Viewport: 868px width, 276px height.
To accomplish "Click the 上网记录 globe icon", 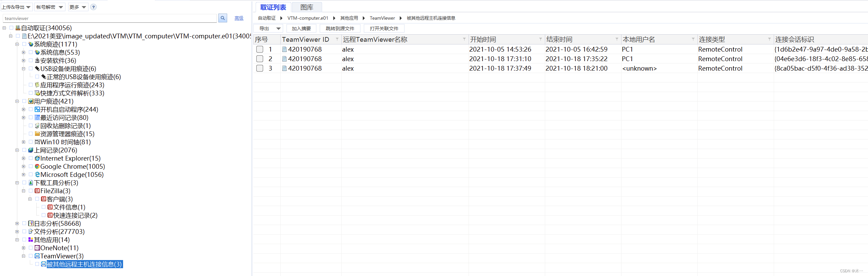I will (31, 150).
